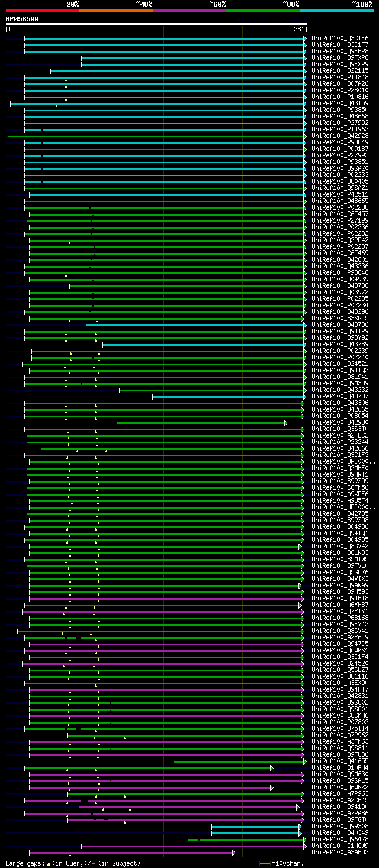Select the label UniRef100_A6YH87

pyautogui.click(x=340, y=605)
